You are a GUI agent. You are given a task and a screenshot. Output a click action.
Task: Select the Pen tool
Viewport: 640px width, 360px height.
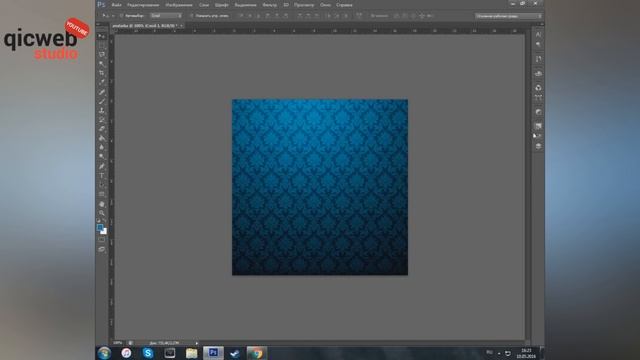click(x=101, y=167)
